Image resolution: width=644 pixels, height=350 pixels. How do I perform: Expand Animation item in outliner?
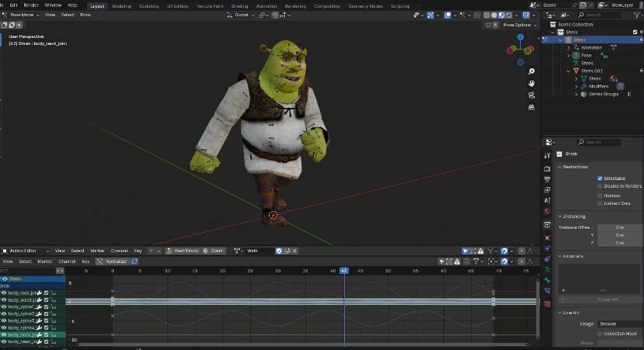click(x=569, y=47)
